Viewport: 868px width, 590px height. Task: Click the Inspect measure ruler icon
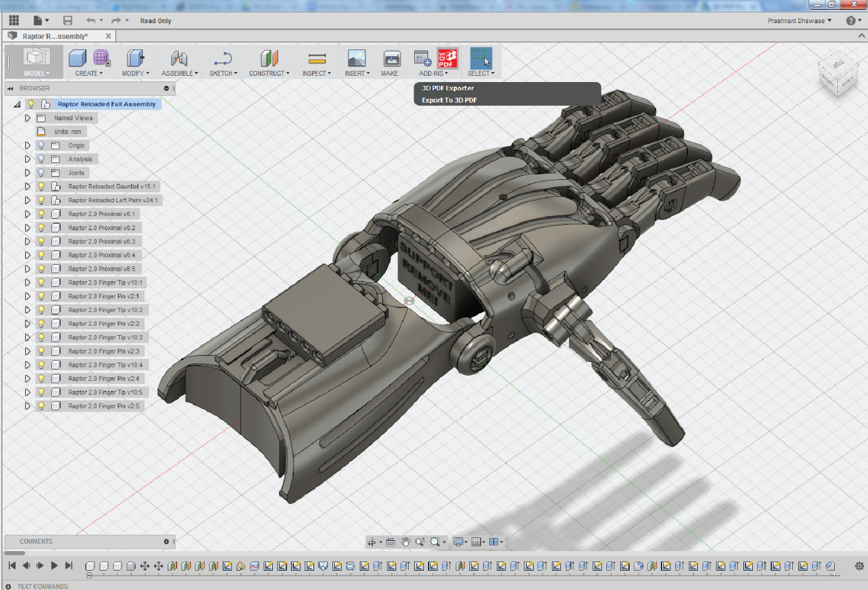tap(317, 59)
